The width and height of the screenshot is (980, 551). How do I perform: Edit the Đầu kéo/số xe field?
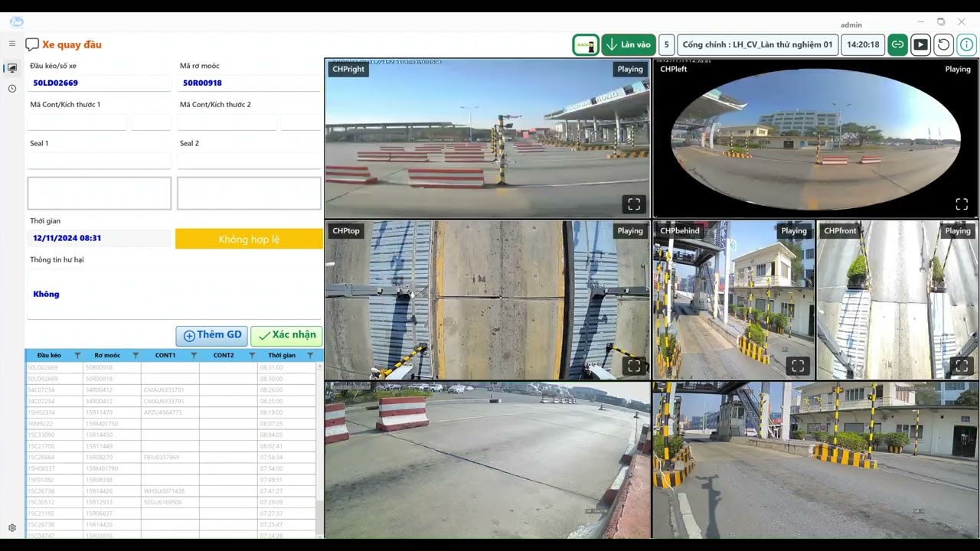pos(100,83)
